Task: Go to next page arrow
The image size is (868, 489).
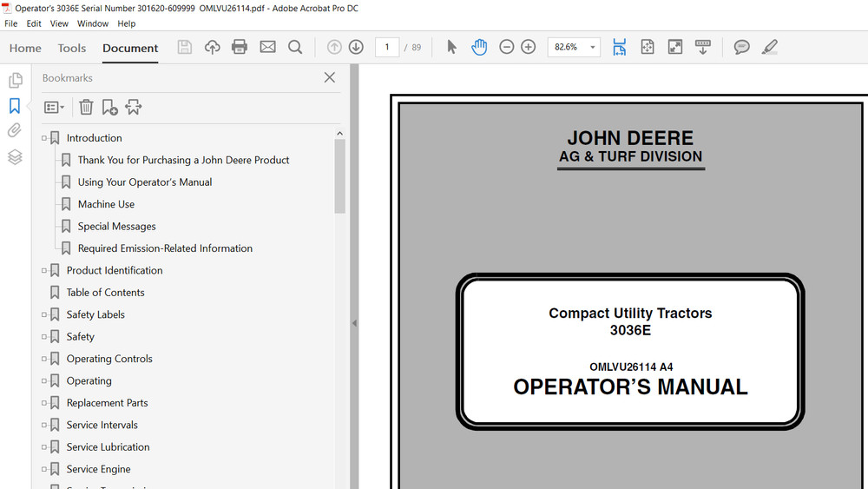Action: [356, 47]
